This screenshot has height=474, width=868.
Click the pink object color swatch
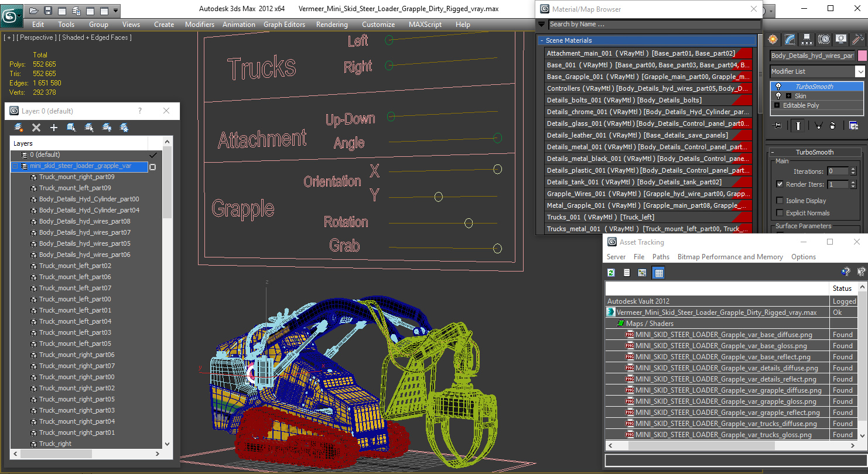(862, 56)
